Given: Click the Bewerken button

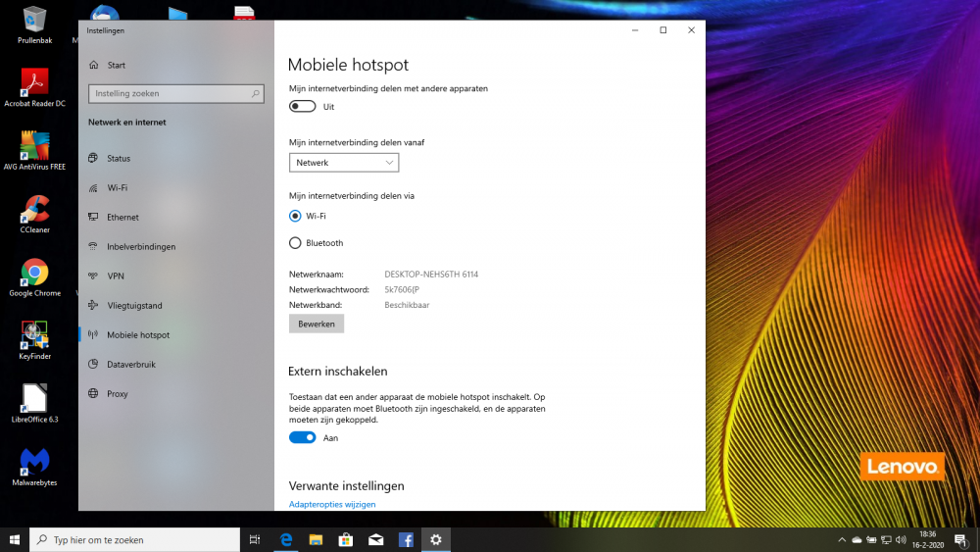Looking at the screenshot, I should coord(317,324).
